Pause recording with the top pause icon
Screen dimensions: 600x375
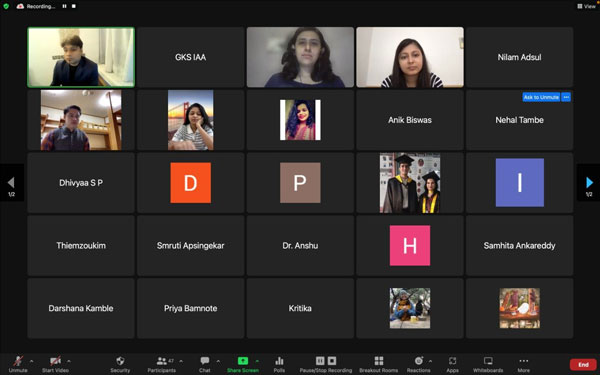tap(64, 6)
